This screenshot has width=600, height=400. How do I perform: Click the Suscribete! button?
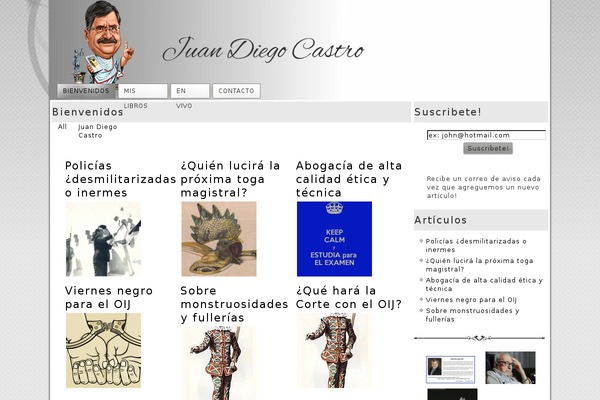488,149
